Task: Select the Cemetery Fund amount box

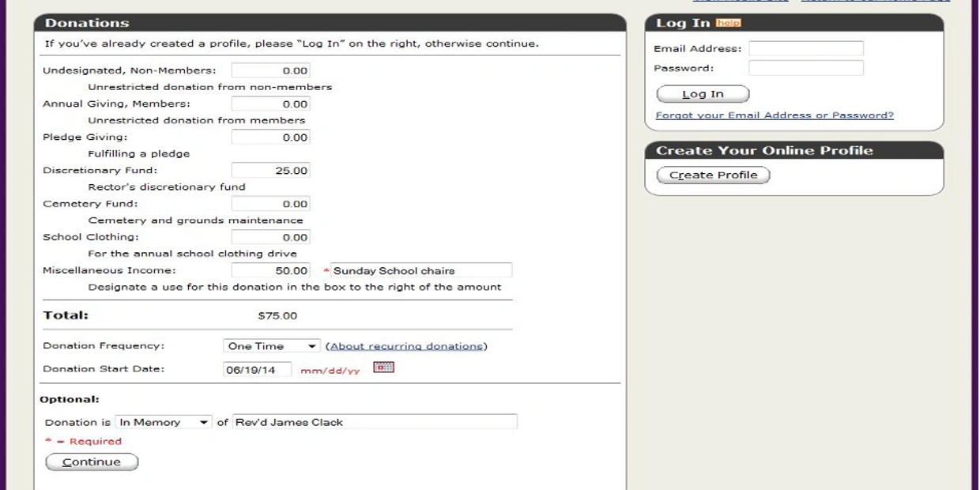Action: tap(270, 204)
